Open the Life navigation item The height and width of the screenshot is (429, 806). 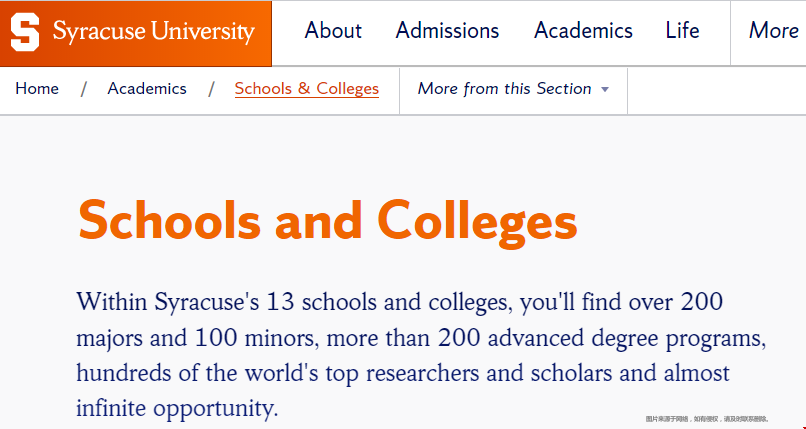pyautogui.click(x=682, y=31)
